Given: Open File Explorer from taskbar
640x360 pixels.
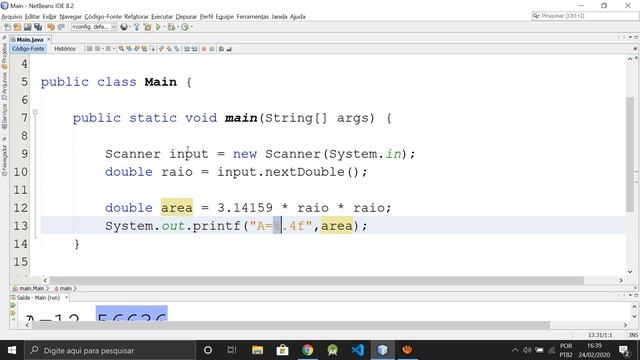Looking at the screenshot, I should click(x=257, y=350).
